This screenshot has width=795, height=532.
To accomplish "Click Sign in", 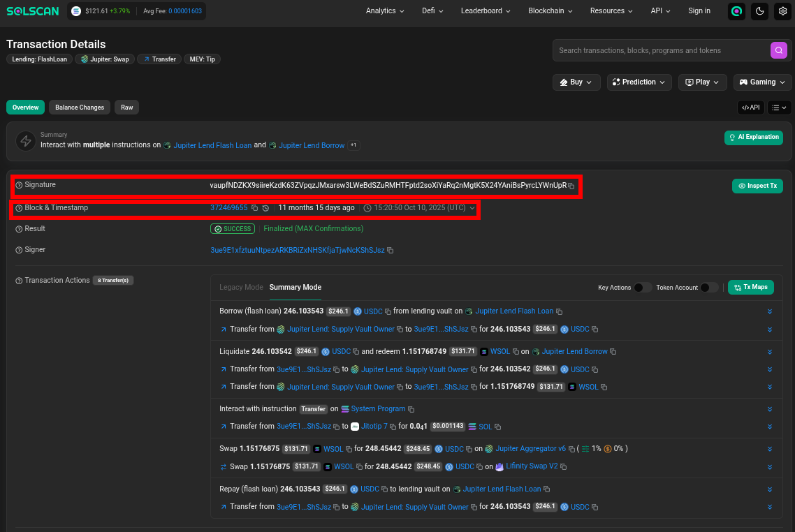I will coord(699,10).
